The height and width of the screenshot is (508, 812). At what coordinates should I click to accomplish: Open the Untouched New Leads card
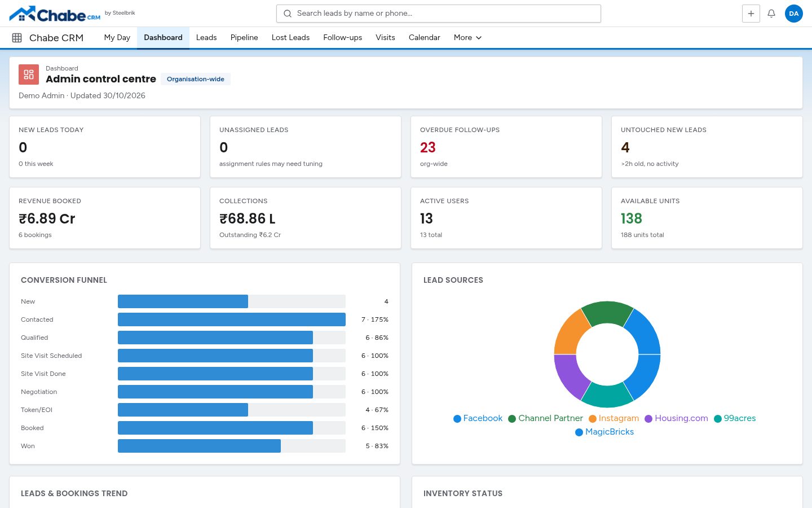pos(707,147)
